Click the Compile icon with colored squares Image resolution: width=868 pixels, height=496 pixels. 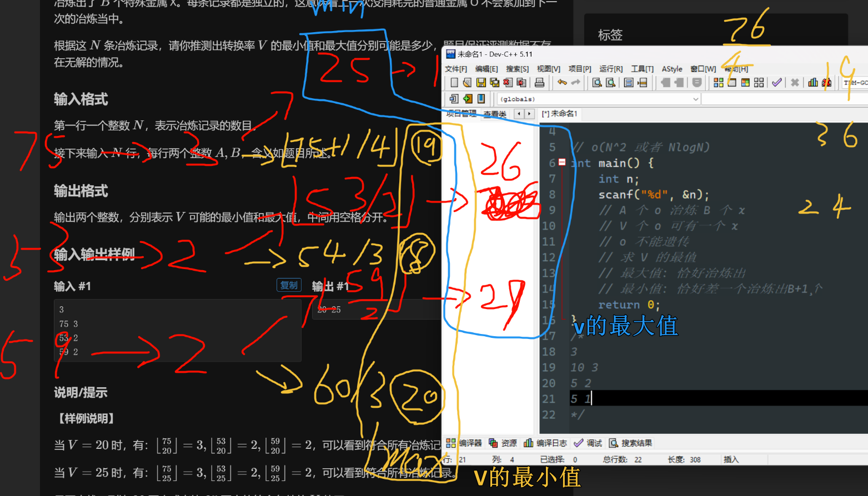(718, 83)
